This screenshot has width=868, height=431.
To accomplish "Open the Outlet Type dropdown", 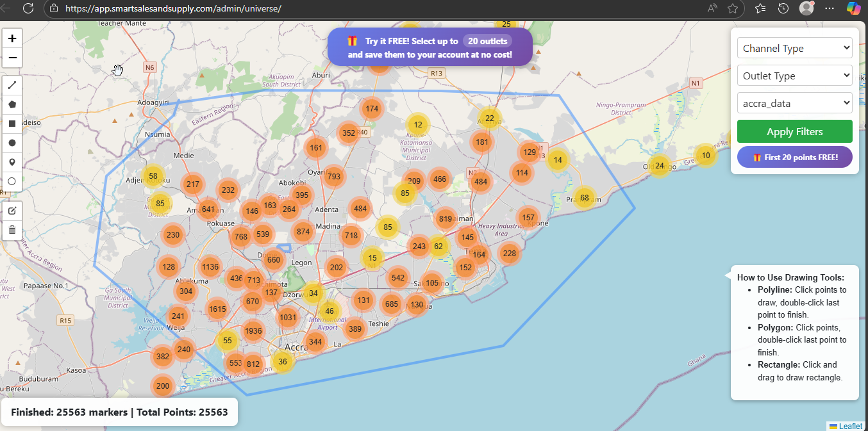I will pyautogui.click(x=794, y=76).
